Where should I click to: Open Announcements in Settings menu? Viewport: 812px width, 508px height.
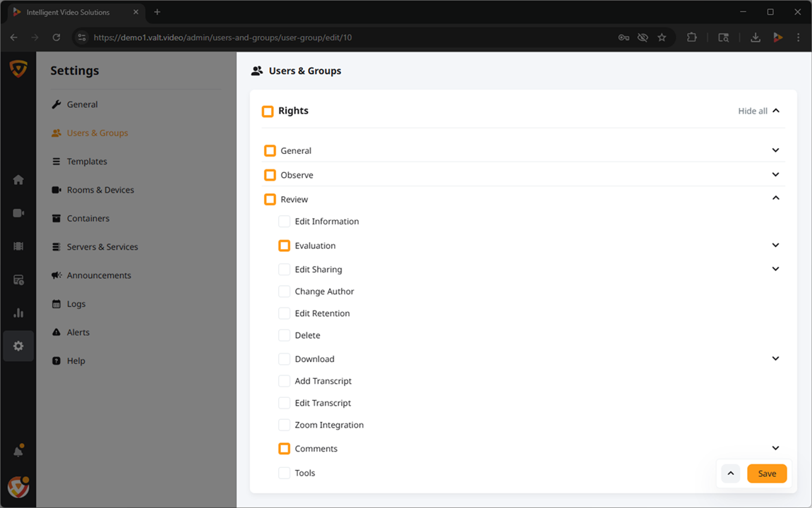pos(99,275)
